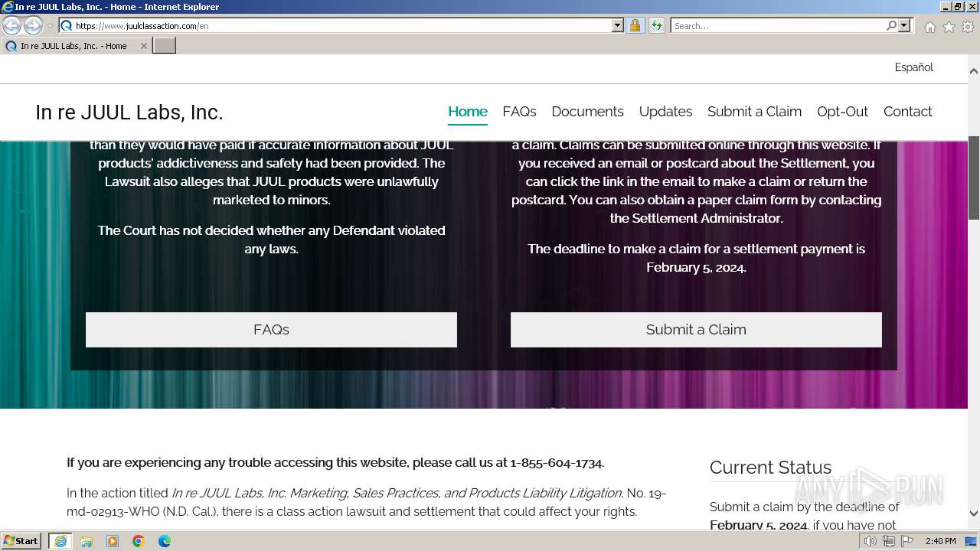Screen dimensions: 980x551
Task: Click the magnifier search icon
Action: pyautogui.click(x=892, y=25)
